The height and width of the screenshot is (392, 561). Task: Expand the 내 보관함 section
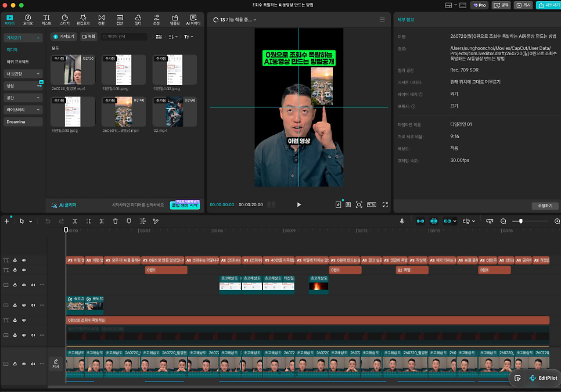point(23,74)
